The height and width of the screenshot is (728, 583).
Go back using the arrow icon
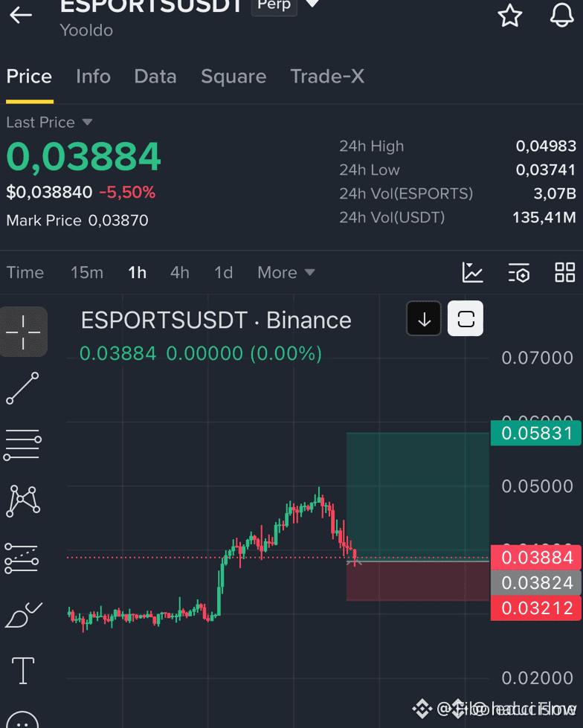click(21, 15)
